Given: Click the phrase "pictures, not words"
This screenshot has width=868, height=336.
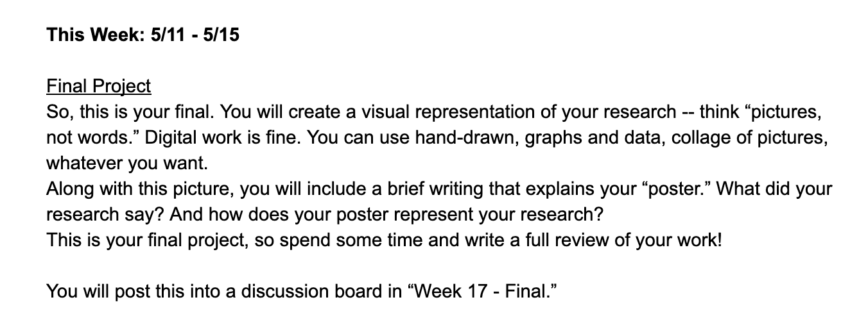Looking at the screenshot, I should click(434, 125).
